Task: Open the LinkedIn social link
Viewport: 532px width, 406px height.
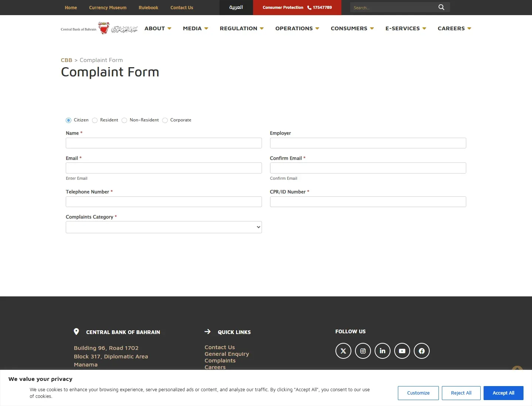Action: [x=382, y=351]
